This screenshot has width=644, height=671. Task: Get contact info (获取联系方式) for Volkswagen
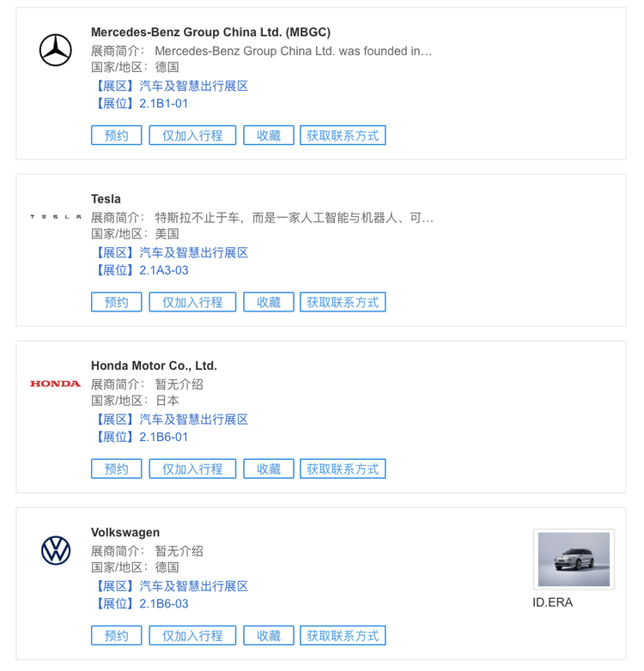coord(343,636)
